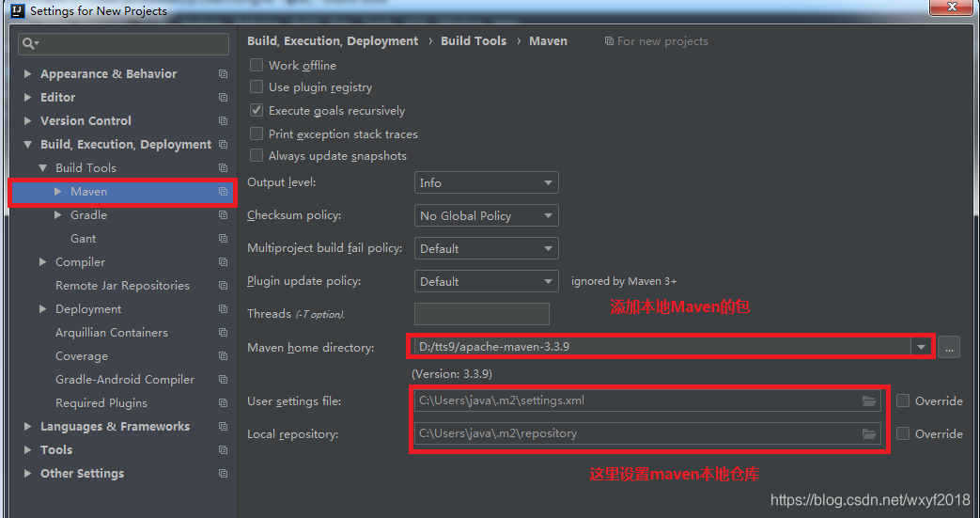Image resolution: width=980 pixels, height=518 pixels.
Task: Click the 'For new projects' label
Action: pyautogui.click(x=662, y=41)
